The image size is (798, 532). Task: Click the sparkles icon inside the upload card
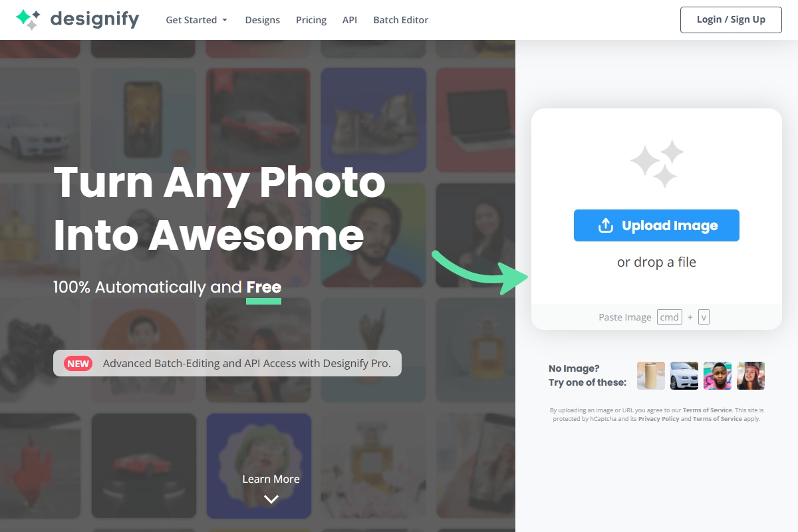pyautogui.click(x=656, y=162)
